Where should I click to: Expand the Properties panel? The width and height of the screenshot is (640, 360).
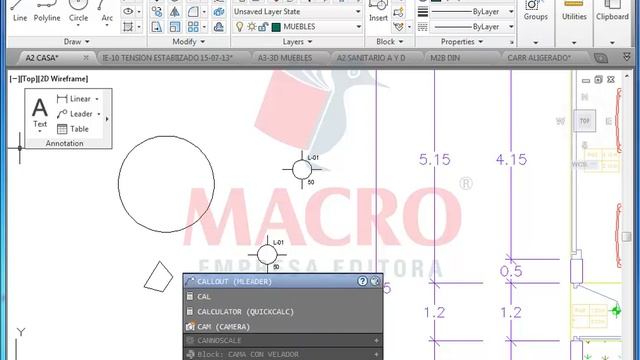(462, 42)
